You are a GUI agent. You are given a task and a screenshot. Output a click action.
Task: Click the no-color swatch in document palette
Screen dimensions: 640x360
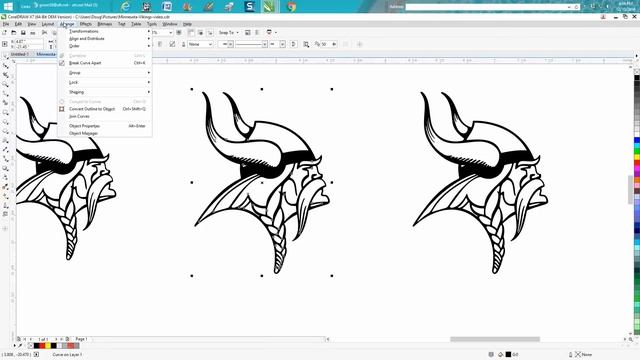coord(30,346)
